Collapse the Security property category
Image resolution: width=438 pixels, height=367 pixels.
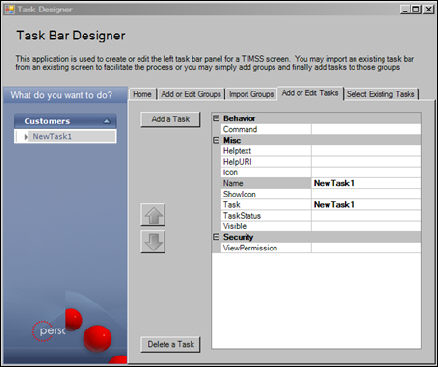(x=216, y=237)
